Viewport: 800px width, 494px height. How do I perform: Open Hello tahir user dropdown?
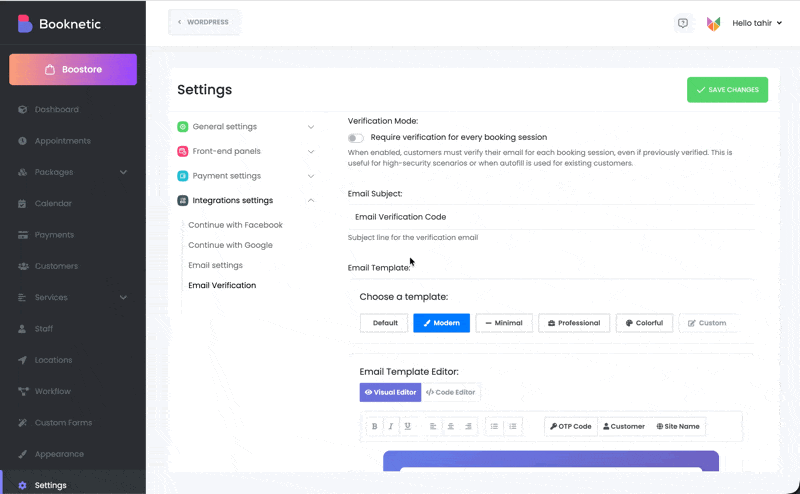(757, 23)
